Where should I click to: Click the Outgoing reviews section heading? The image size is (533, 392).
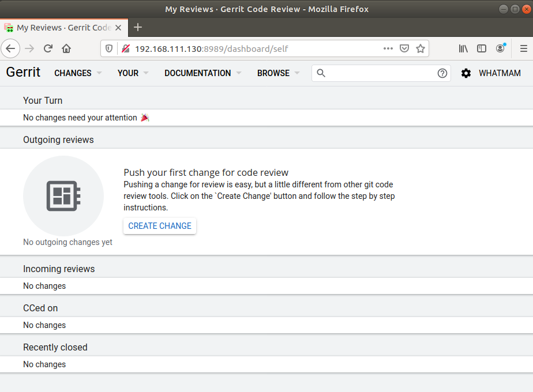pos(58,140)
